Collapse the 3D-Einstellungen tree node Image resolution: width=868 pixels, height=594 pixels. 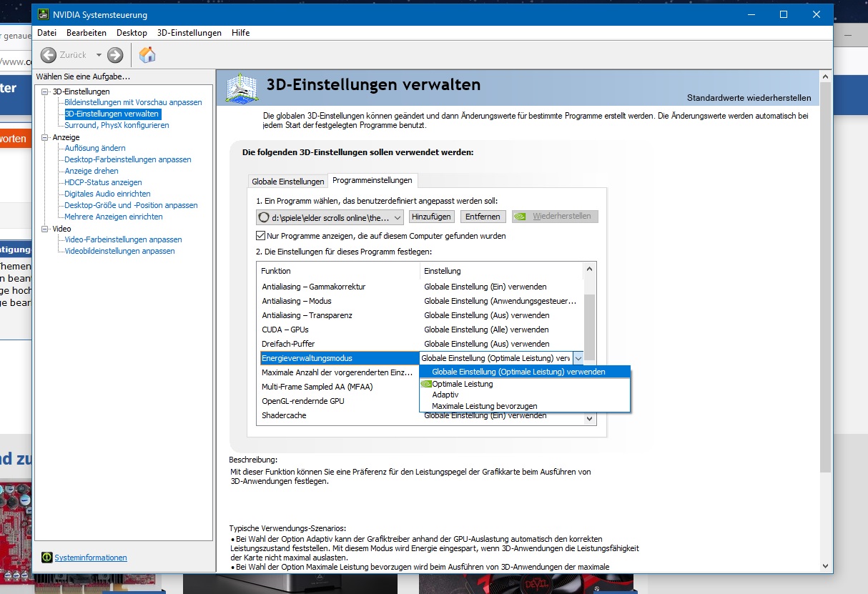click(x=45, y=91)
